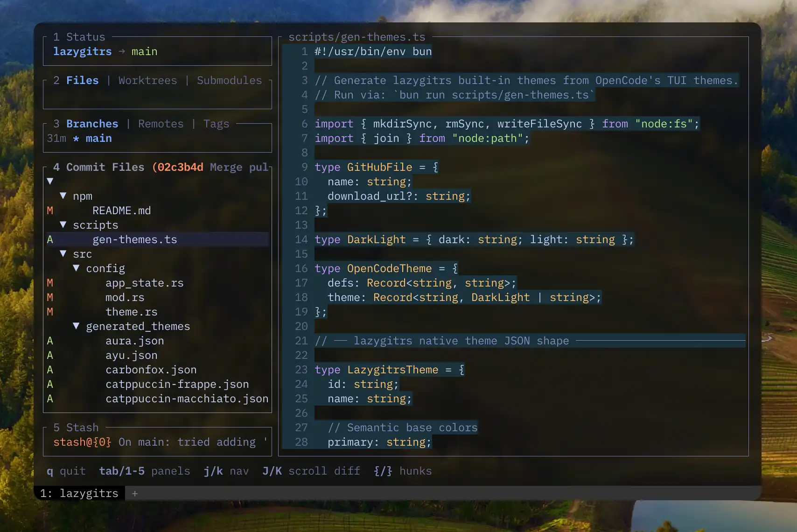Click the scripts/gen-themes.ts diff title
The width and height of the screenshot is (797, 532).
pos(357,37)
